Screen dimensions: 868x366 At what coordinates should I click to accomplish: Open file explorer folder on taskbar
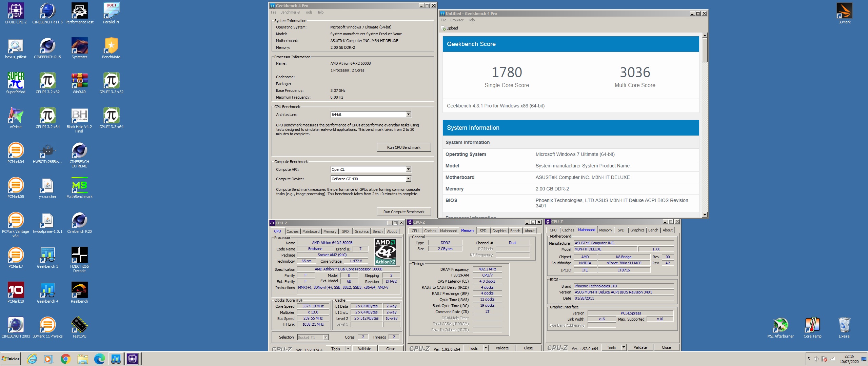click(x=82, y=359)
